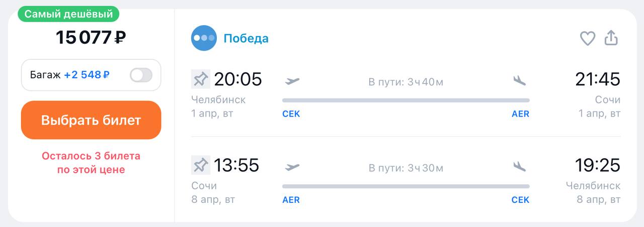This screenshot has height=227, width=644.
Task: Pin the 13:55 Sochi departure flight
Action: click(201, 165)
